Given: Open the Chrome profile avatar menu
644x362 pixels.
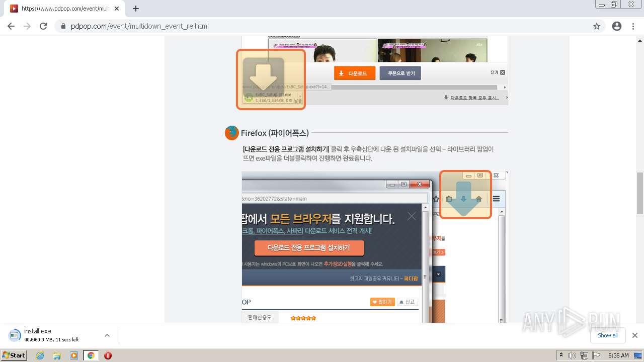Looking at the screenshot, I should pos(617,26).
